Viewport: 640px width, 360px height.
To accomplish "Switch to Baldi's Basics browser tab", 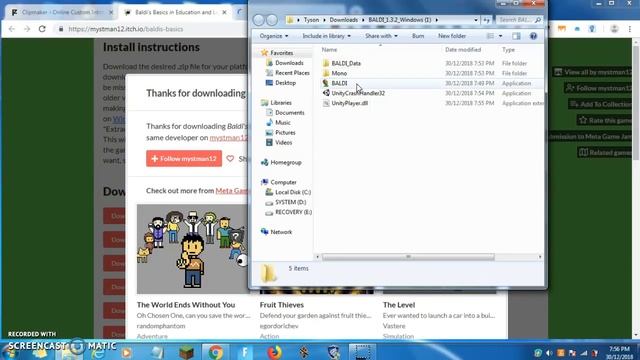I will point(175,13).
